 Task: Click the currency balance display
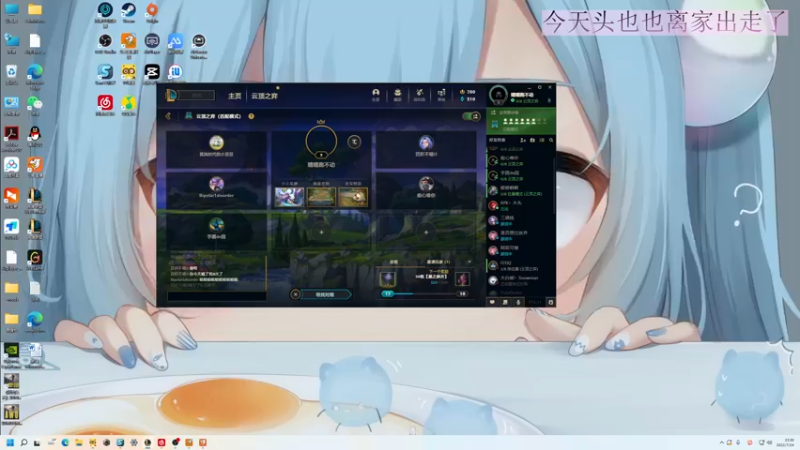click(468, 95)
